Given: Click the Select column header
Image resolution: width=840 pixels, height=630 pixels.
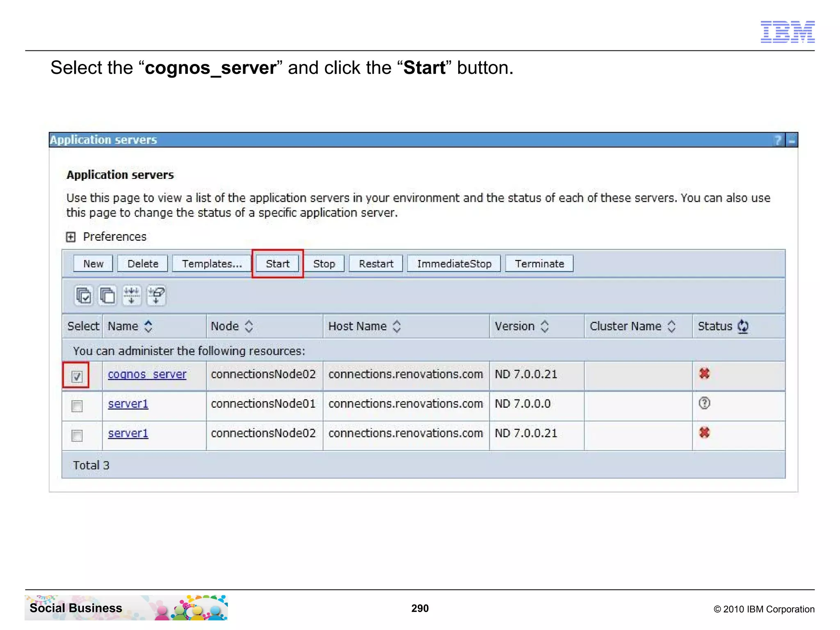Looking at the screenshot, I should pyautogui.click(x=83, y=326).
